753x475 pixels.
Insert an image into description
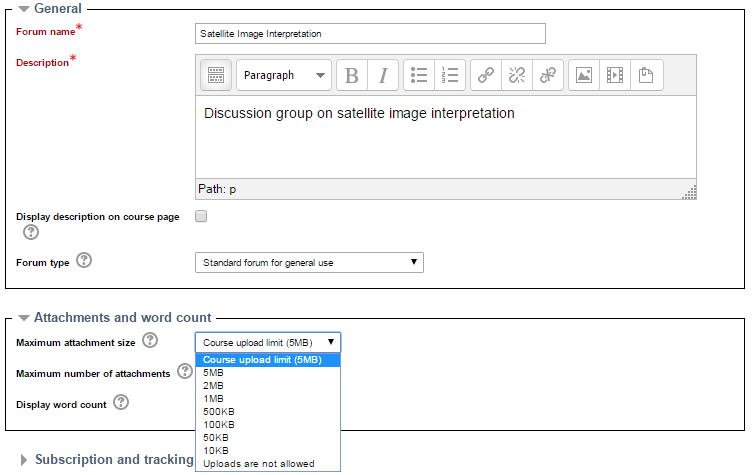584,75
